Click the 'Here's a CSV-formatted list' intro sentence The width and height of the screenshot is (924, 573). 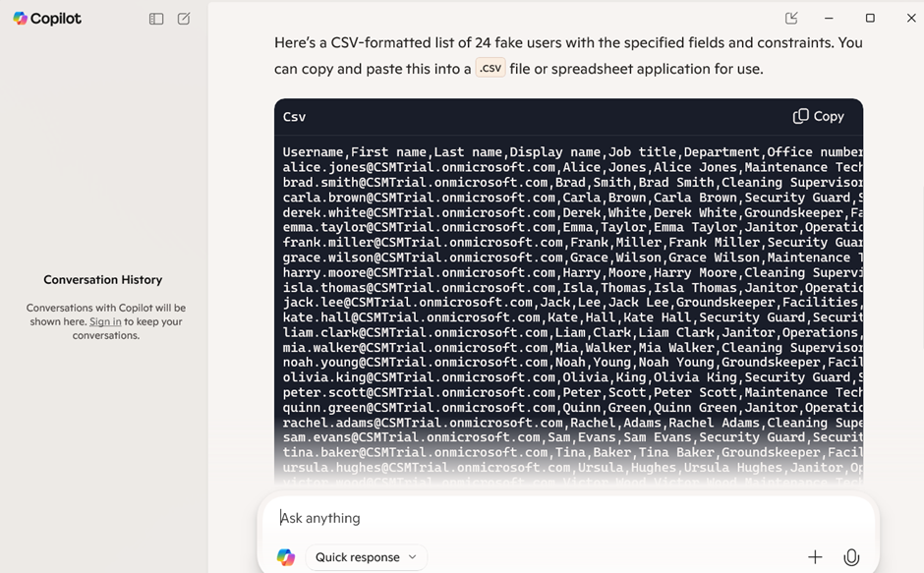click(568, 55)
